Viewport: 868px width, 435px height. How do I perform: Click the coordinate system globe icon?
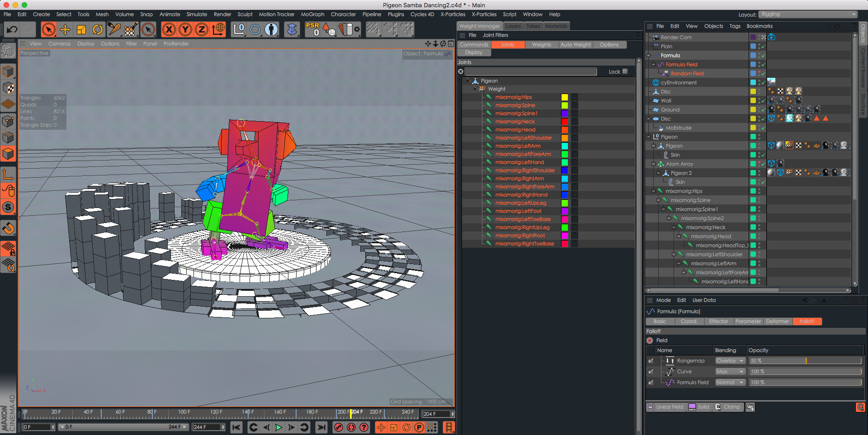[x=218, y=29]
